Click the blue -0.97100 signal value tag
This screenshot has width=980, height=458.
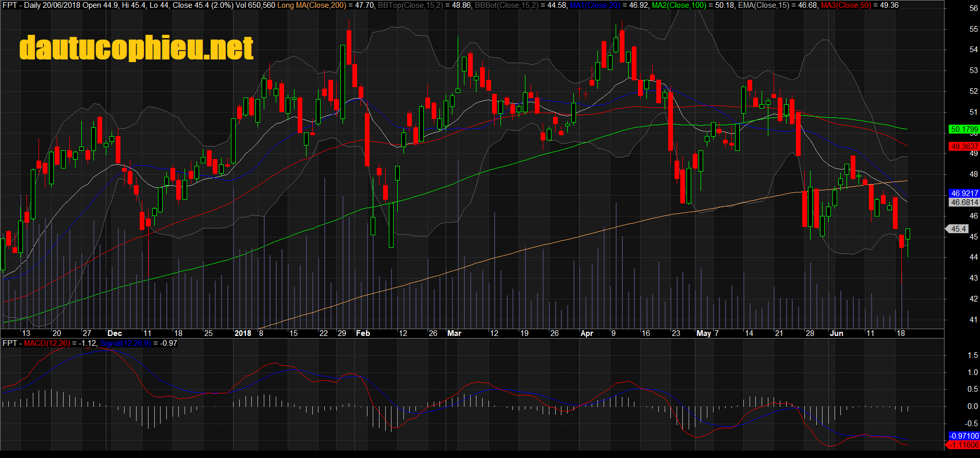pyautogui.click(x=963, y=436)
